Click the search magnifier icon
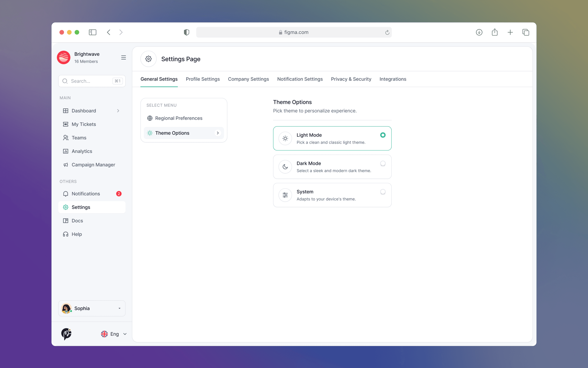 [x=65, y=81]
